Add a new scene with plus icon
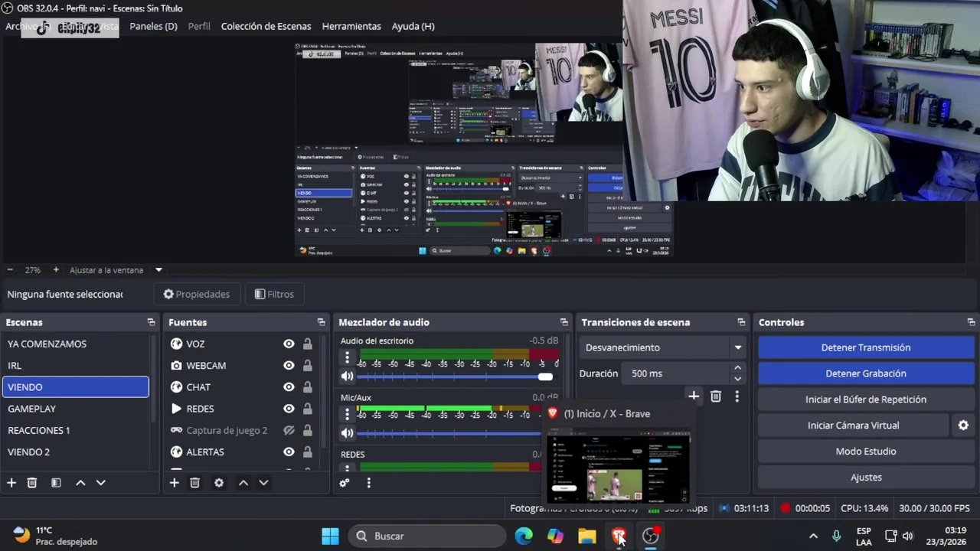Viewport: 980px width, 551px height. pyautogui.click(x=11, y=483)
